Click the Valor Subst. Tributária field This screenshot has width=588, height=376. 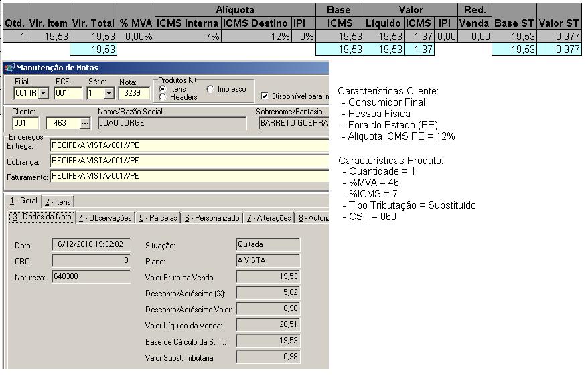(268, 357)
